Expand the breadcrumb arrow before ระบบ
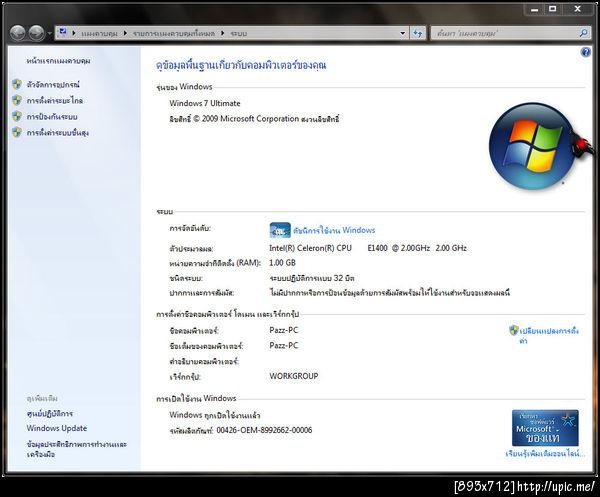 (x=222, y=33)
